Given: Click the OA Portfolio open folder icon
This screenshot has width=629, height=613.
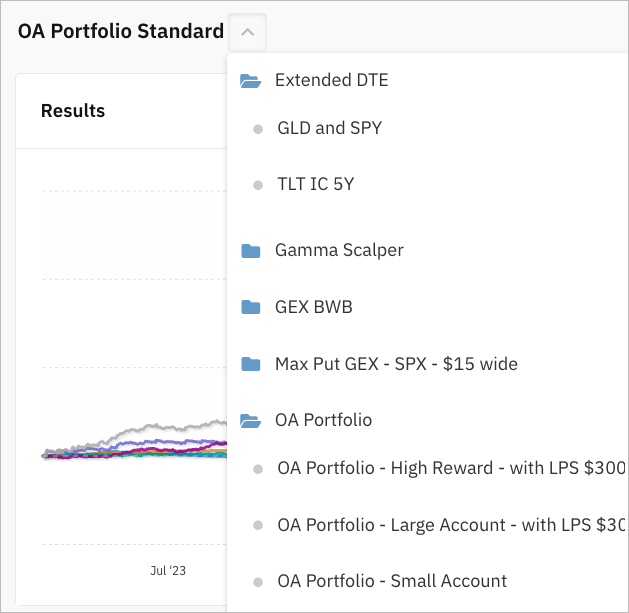Looking at the screenshot, I should [x=251, y=421].
